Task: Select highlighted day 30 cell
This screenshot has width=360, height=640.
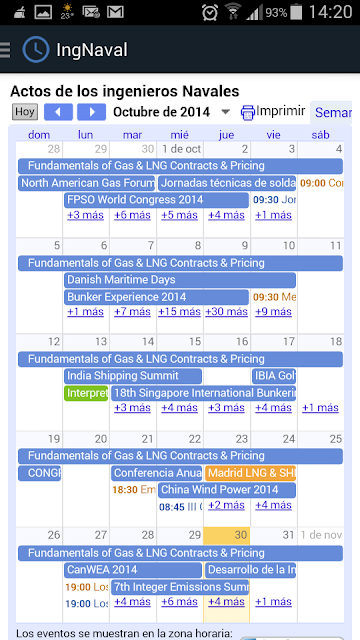Action: point(226,535)
